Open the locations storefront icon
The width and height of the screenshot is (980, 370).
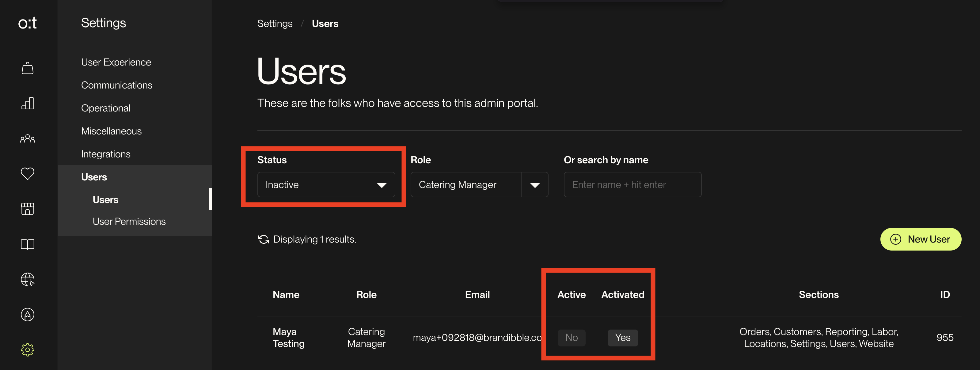point(27,209)
